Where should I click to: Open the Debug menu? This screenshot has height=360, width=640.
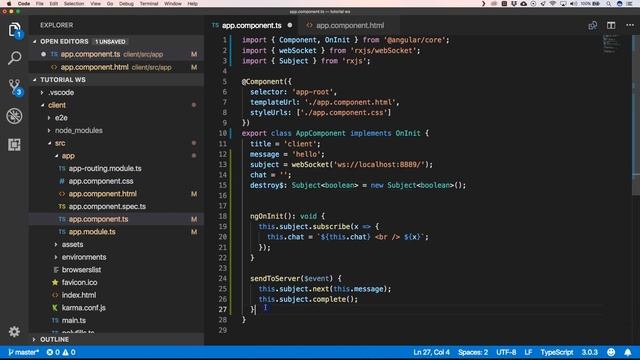pos(126,3)
